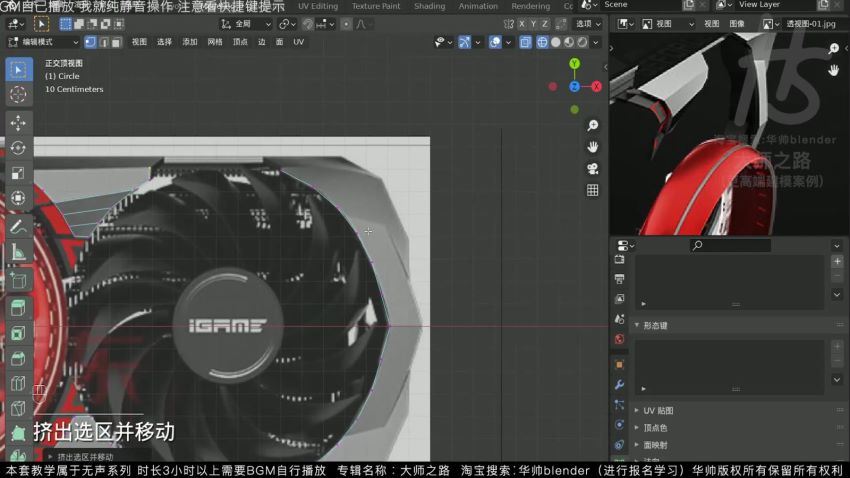Viewport: 850px width, 478px height.
Task: Pick the Loop Cut tool
Action: coord(18,383)
